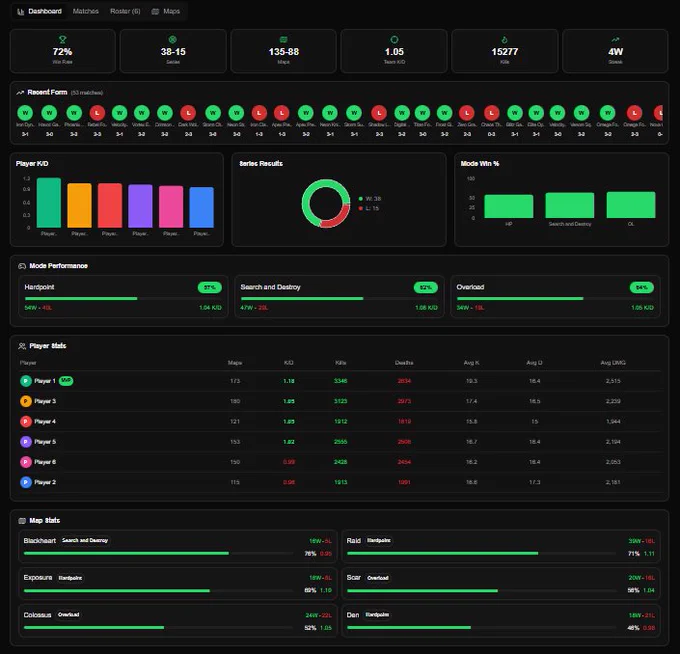Open the Roster (6) tab

click(x=125, y=11)
